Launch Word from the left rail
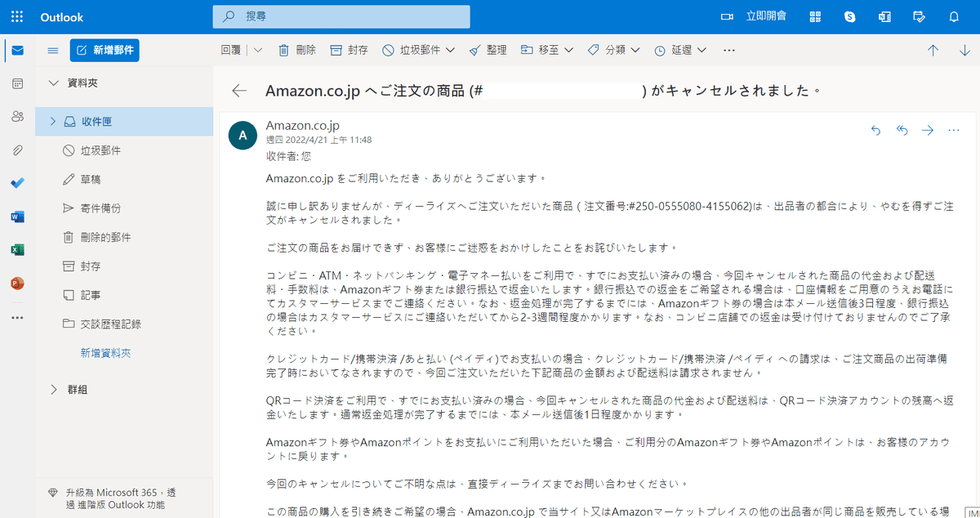This screenshot has width=980, height=518. pos(17,217)
